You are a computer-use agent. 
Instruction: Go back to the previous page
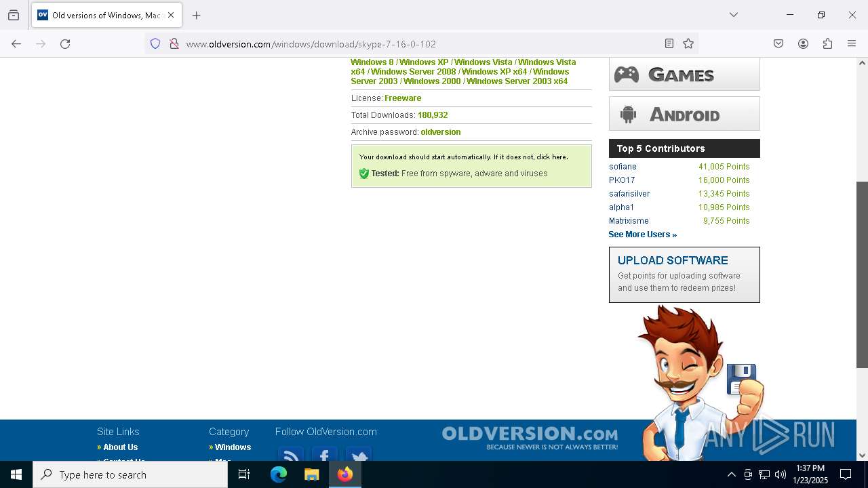[16, 44]
